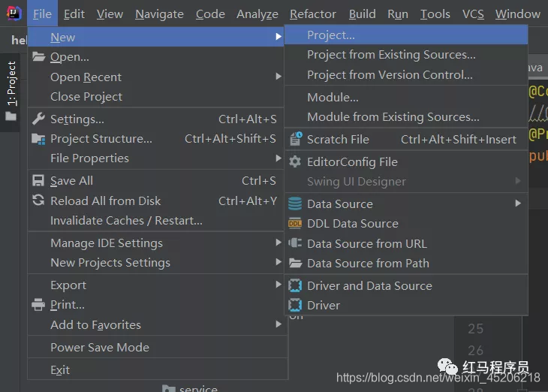Click the Data Source from Path folder icon
Image resolution: width=548 pixels, height=392 pixels.
coord(295,264)
